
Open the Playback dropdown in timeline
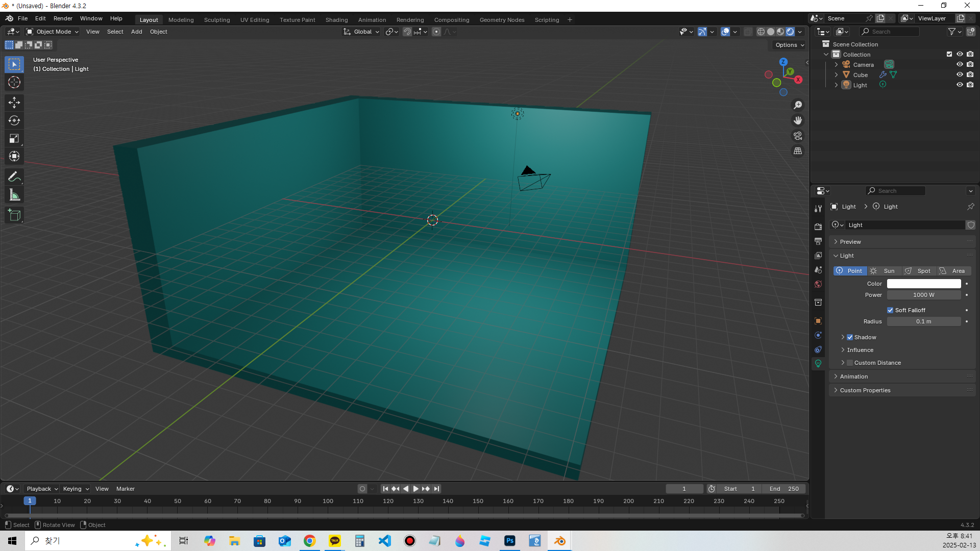[42, 489]
